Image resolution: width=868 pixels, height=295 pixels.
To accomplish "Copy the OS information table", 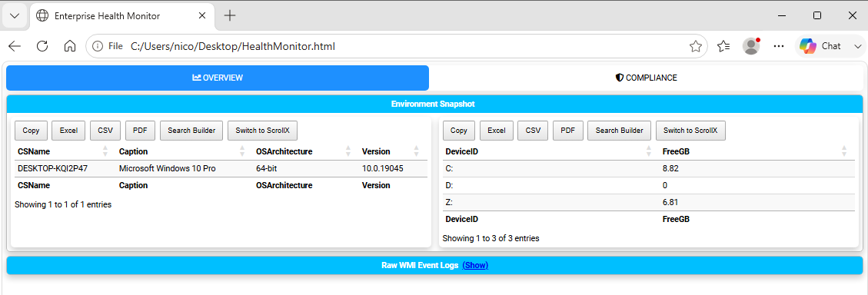I will [31, 131].
